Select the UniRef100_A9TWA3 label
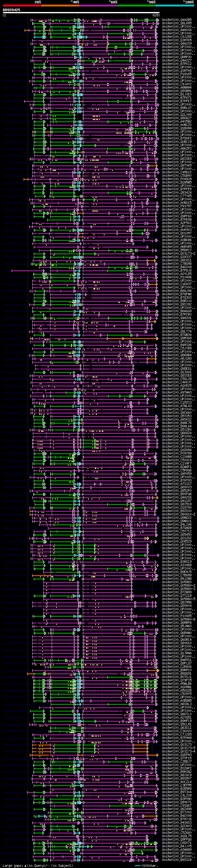Screen dimensions: 197x868 [x=177, y=393]
